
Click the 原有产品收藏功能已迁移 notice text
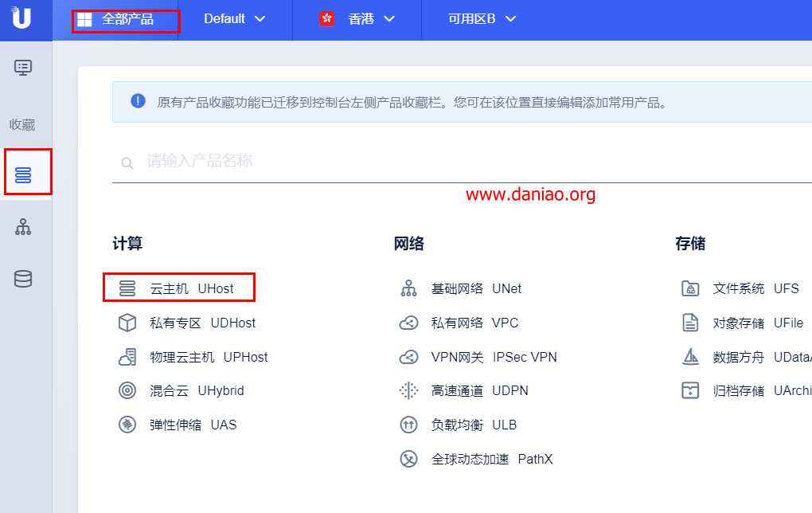412,103
